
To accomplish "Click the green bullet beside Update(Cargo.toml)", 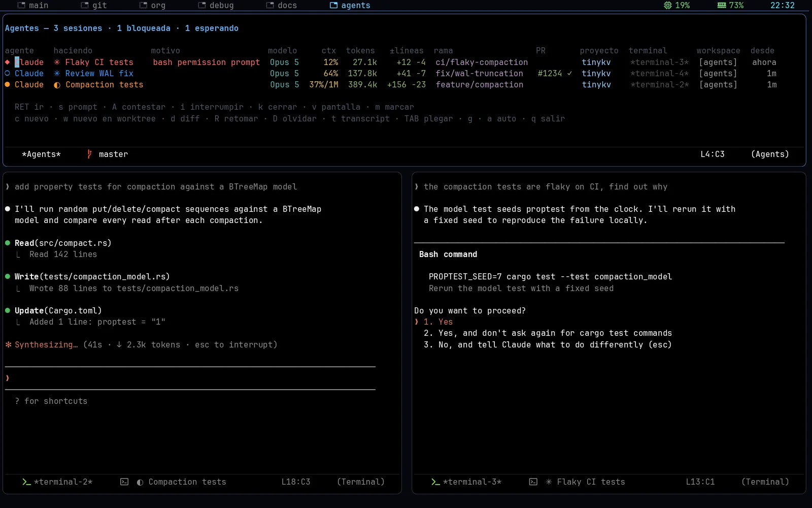I will (8, 310).
